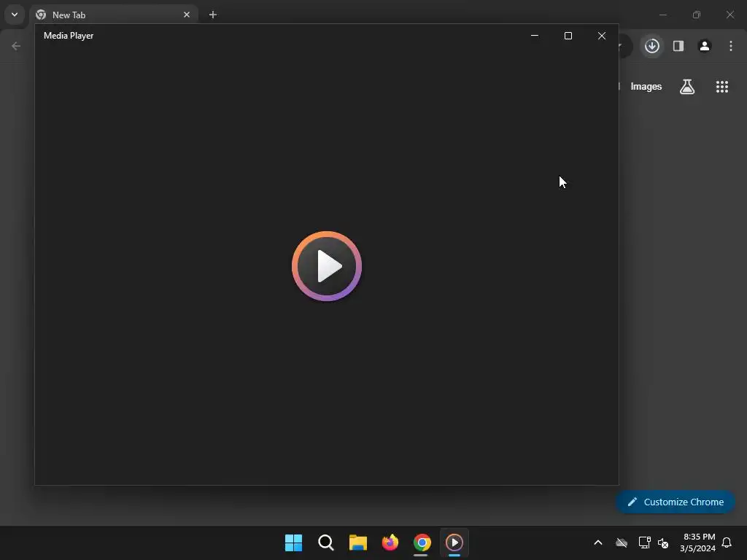This screenshot has height=560, width=747.
Task: Open the tab search dropdown arrow
Action: 15,15
